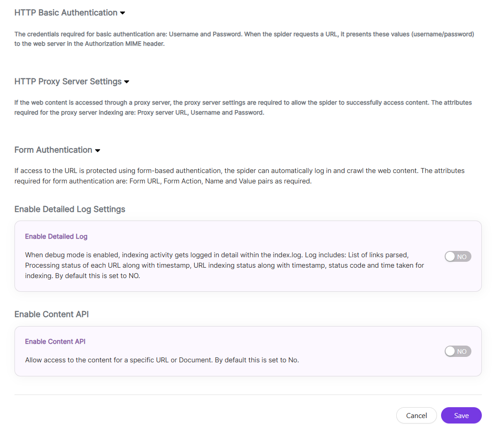Click the purple Enable Detailed Log label
Viewport: 504px width, 433px height.
point(56,236)
